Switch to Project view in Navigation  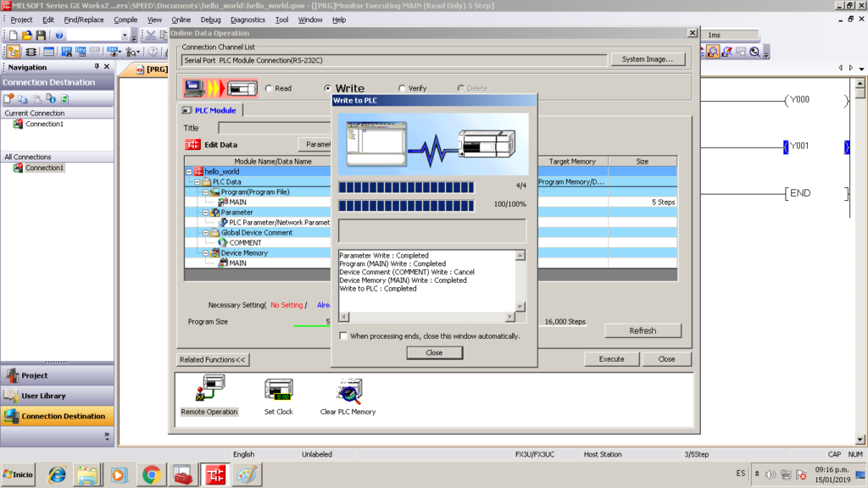click(x=57, y=375)
